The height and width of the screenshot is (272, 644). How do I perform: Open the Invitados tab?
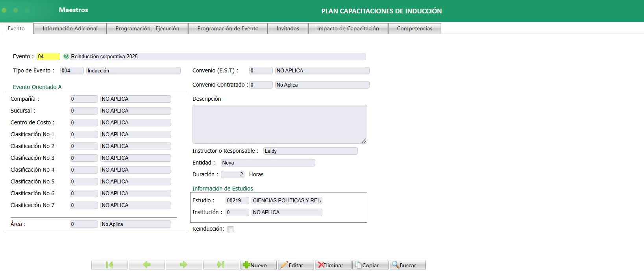[x=288, y=28]
